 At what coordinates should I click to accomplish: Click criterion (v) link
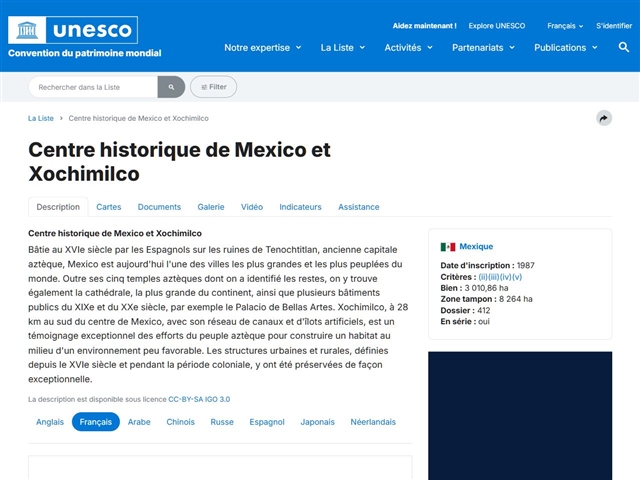517,277
